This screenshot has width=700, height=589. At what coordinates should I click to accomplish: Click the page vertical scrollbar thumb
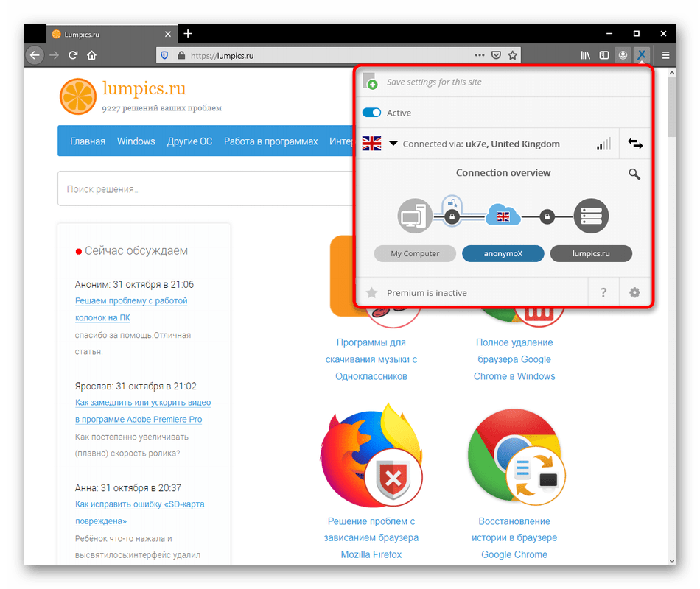671,107
